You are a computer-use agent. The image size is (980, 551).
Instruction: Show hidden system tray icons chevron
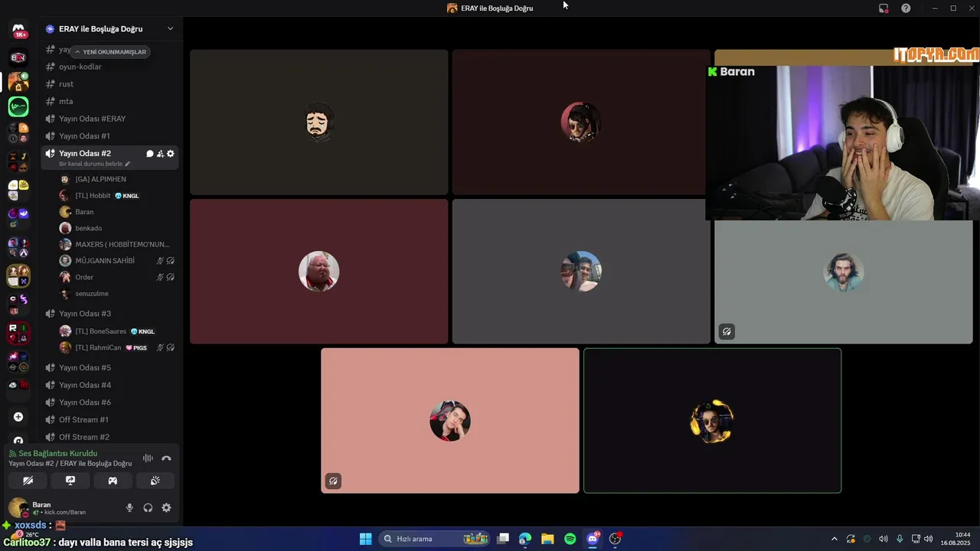835,539
